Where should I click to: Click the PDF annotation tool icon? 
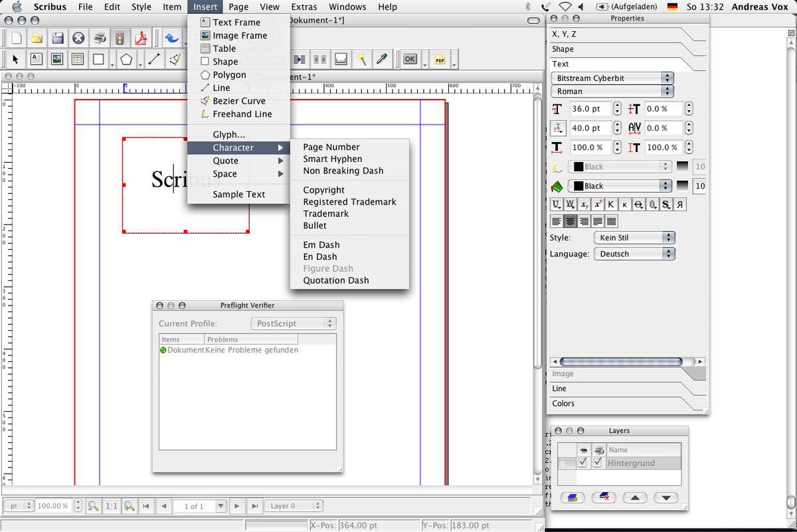(x=440, y=59)
